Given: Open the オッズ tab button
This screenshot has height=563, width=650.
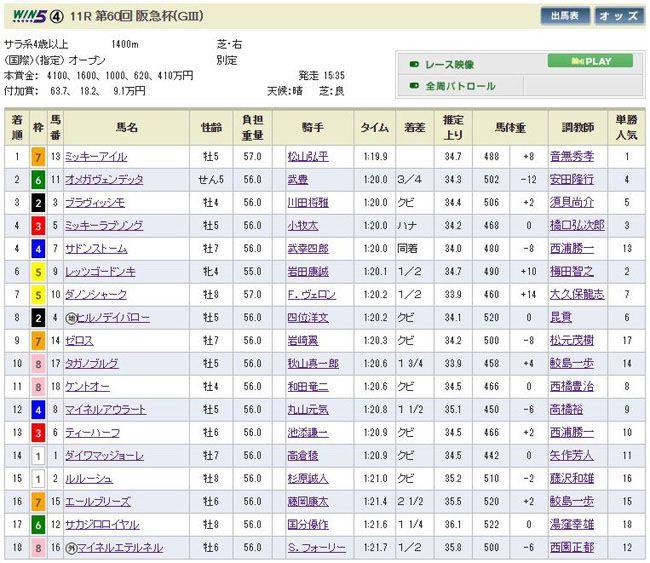Looking at the screenshot, I should point(617,16).
